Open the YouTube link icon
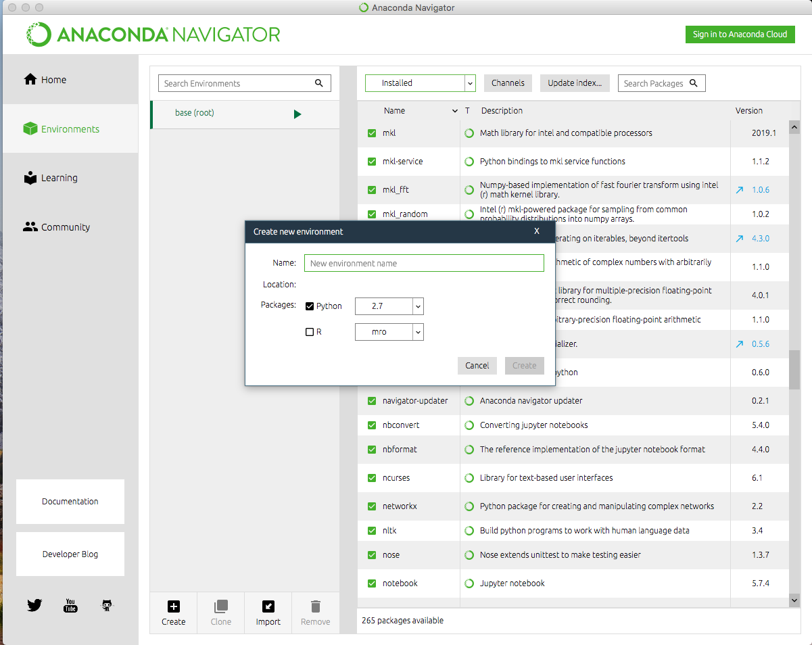Screen dimensions: 812x645 (70, 605)
